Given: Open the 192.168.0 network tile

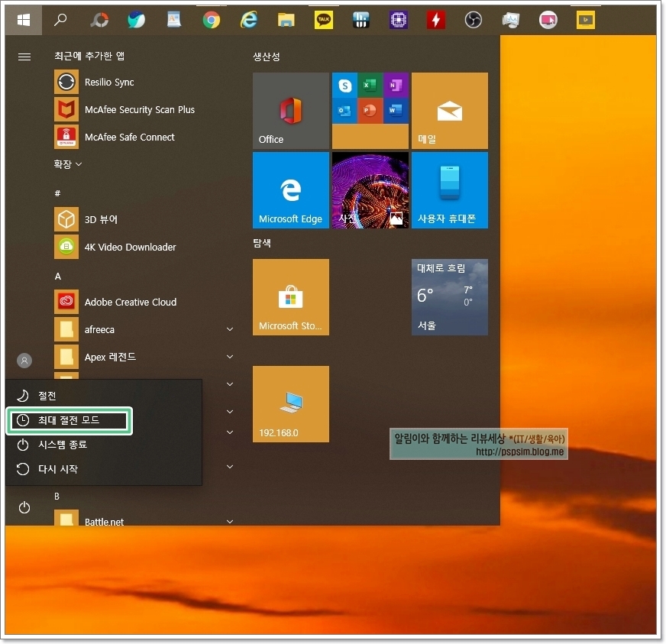Looking at the screenshot, I should coord(291,404).
